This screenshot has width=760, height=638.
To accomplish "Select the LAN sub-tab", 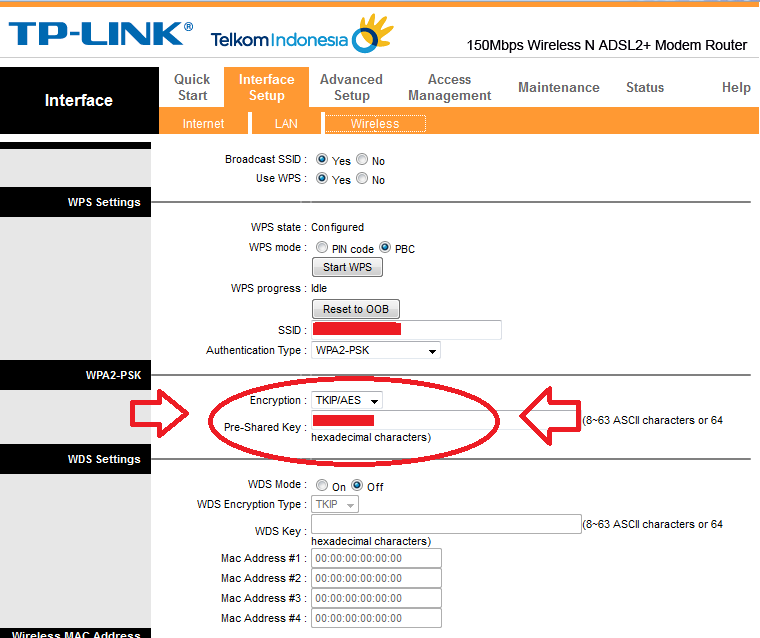I will point(286,124).
